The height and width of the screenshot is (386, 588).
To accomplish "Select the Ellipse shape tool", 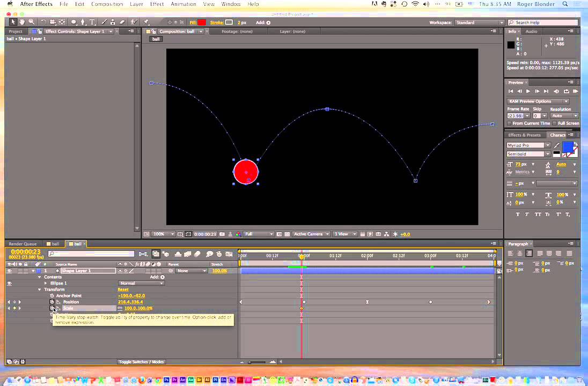I will click(x=73, y=22).
